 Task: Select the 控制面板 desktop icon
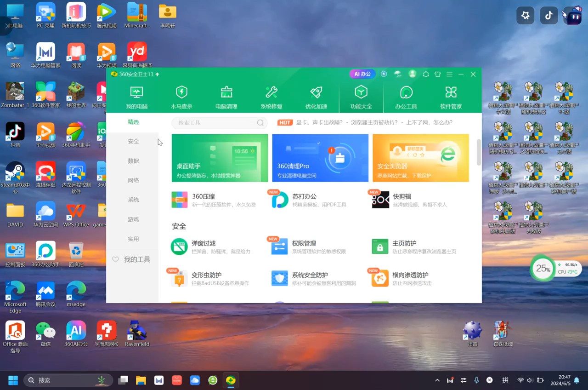15,255
